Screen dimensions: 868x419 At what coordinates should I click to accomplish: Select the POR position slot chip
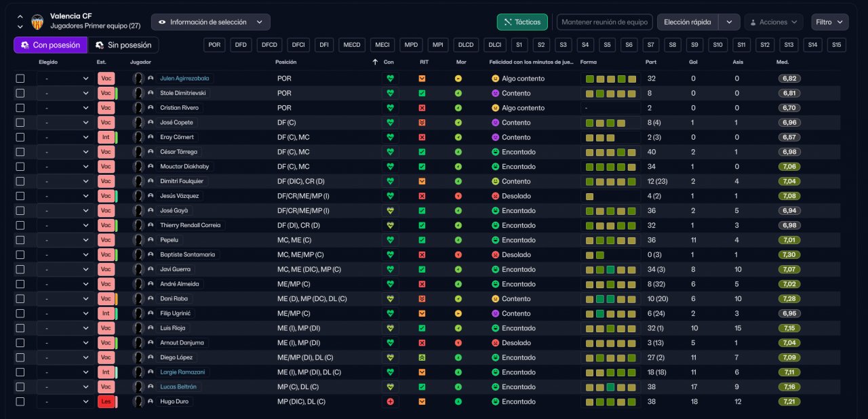[x=215, y=45]
